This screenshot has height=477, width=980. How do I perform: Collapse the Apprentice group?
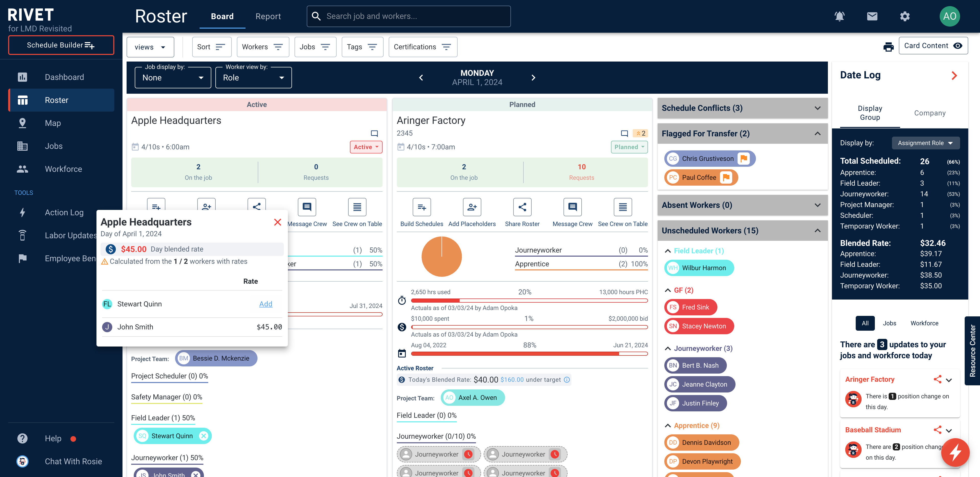[x=668, y=426]
